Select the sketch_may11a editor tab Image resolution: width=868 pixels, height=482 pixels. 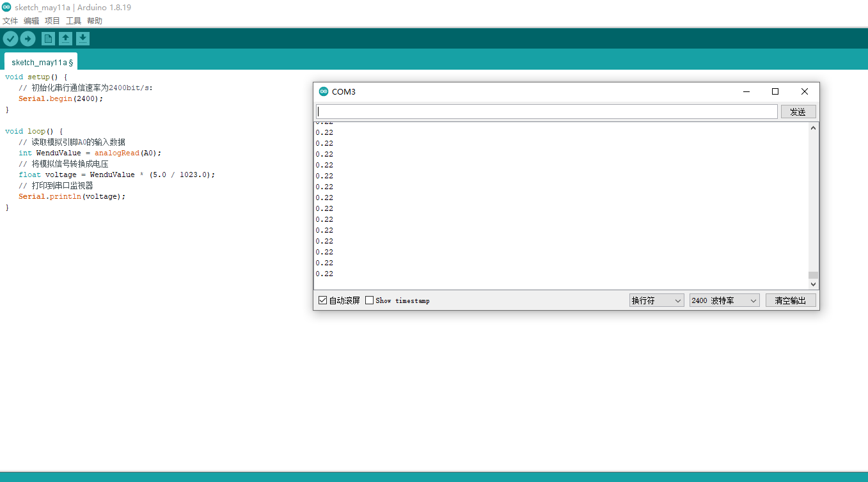[x=41, y=62]
